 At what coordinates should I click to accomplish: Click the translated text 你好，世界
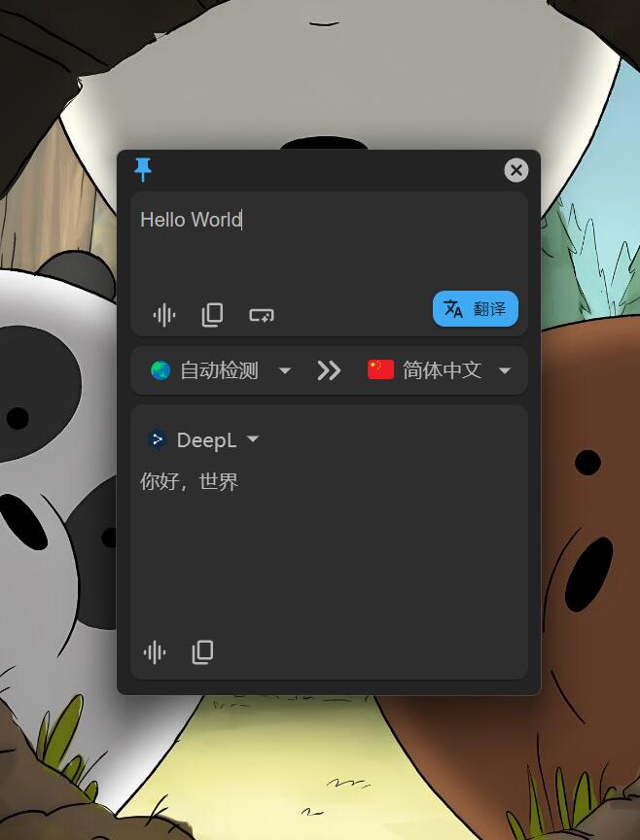[x=189, y=481]
